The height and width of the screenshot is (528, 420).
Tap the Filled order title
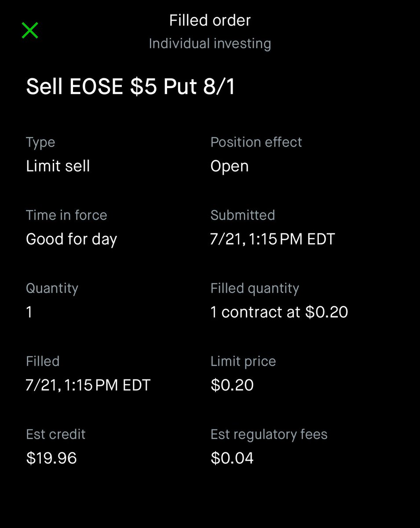tap(210, 20)
